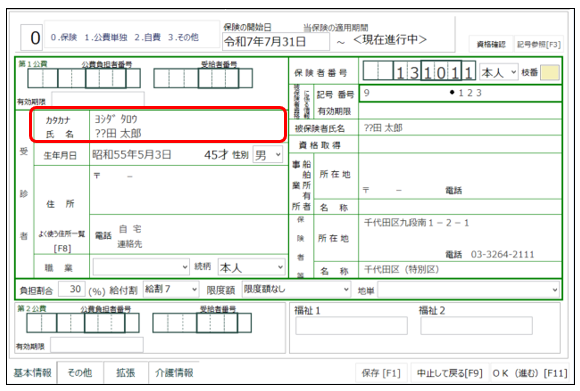580x391 pixels.
Task: Click the 負担割合 percentage field
Action: 72,289
